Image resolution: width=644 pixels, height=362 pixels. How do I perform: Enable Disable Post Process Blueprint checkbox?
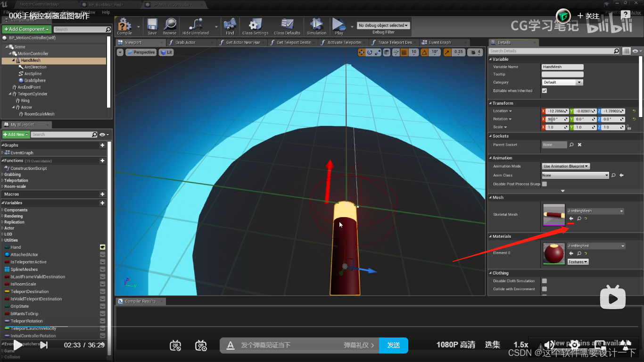click(x=545, y=184)
